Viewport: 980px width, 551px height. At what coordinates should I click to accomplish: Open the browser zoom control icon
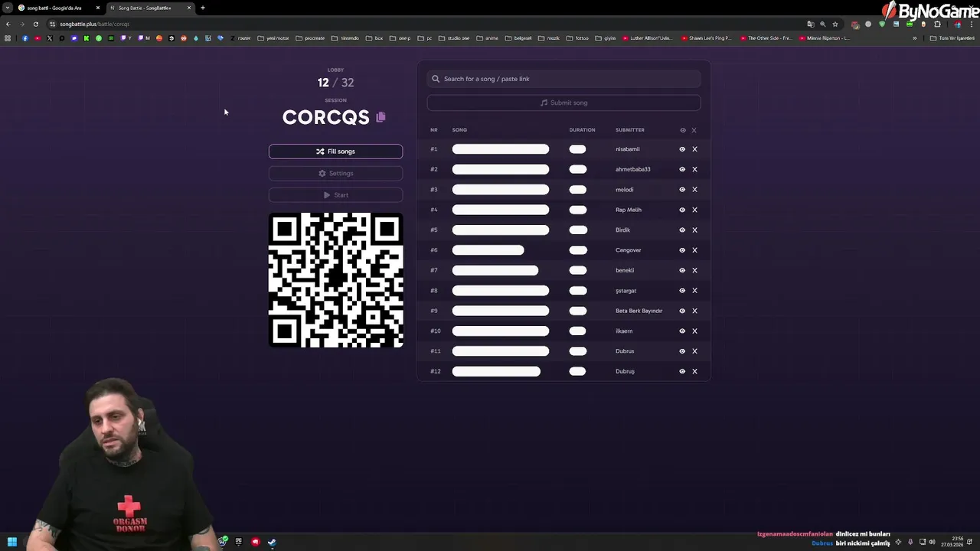tap(823, 24)
